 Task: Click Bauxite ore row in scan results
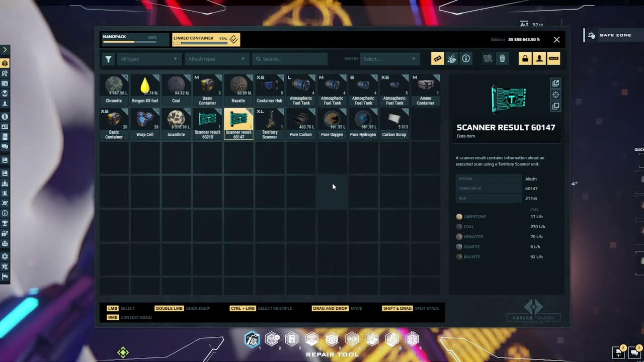click(504, 257)
